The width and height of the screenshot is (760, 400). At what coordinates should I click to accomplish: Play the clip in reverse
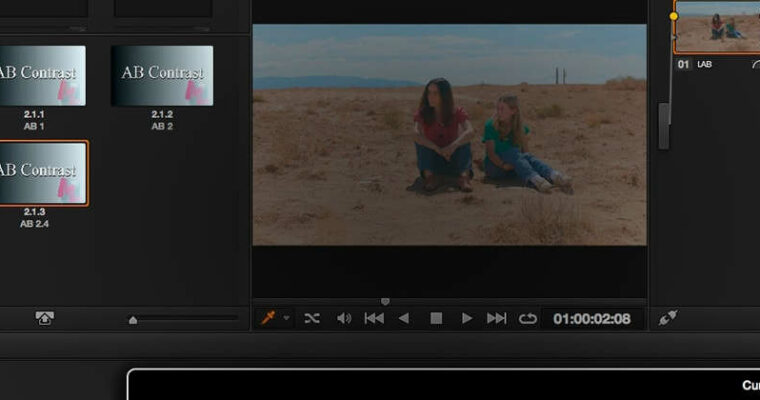point(404,319)
